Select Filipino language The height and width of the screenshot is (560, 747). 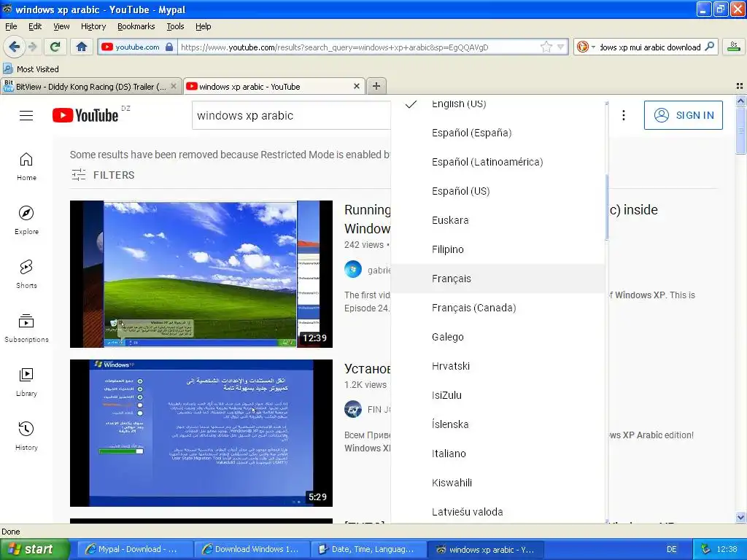pyautogui.click(x=498, y=249)
